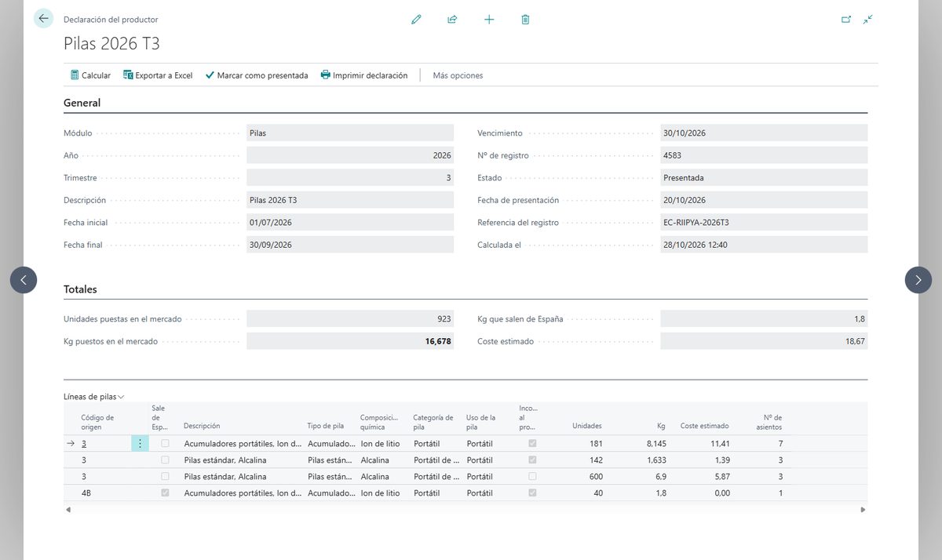Open row menu with three dots
This screenshot has width=942, height=560.
click(x=140, y=444)
